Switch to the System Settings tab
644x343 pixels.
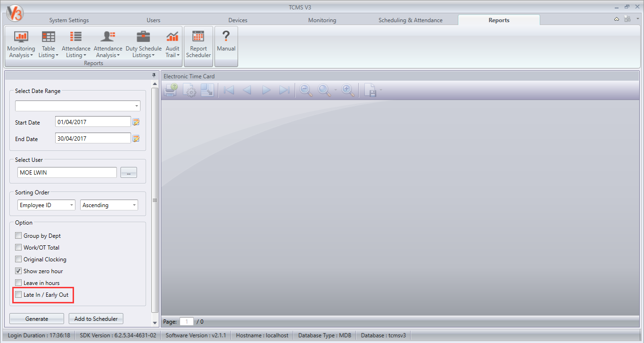point(69,20)
